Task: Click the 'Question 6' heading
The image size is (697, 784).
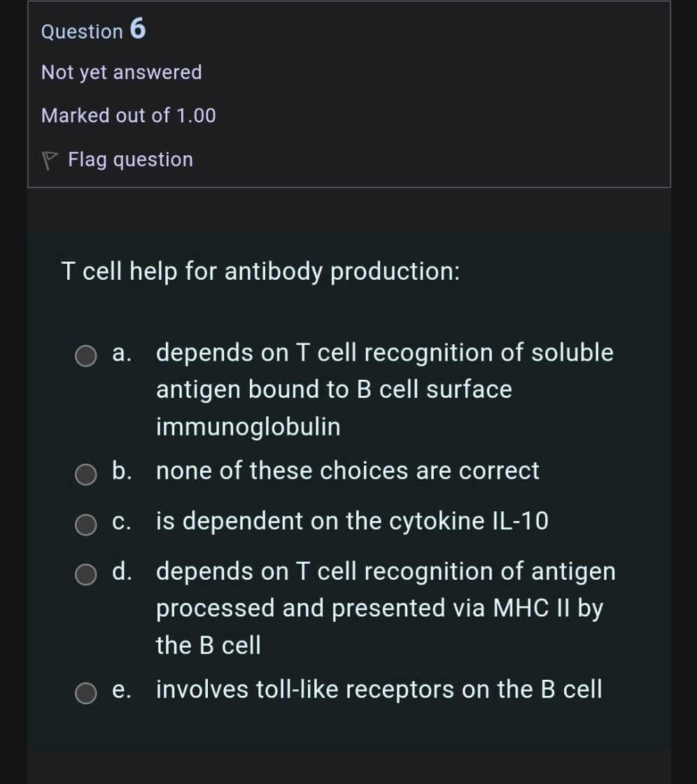Action: point(94,30)
